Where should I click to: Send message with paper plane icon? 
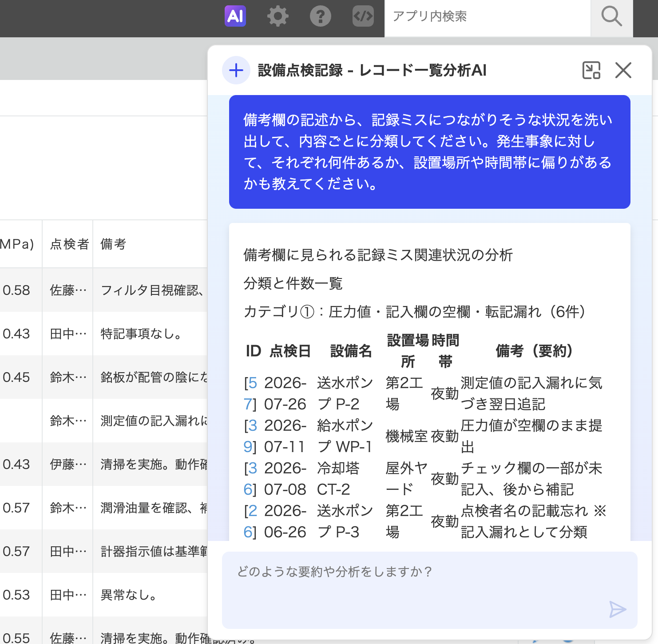click(x=618, y=609)
